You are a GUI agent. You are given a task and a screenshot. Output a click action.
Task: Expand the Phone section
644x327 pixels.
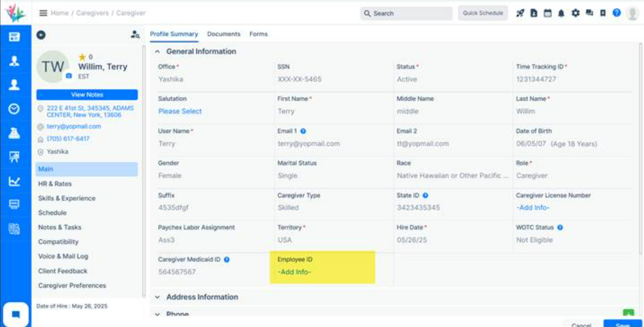[x=157, y=314]
